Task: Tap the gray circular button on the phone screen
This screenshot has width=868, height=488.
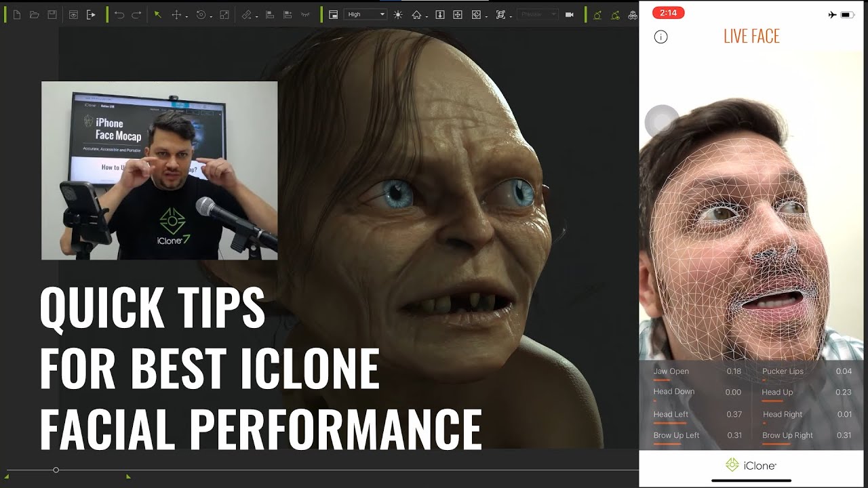Action: pos(662,122)
